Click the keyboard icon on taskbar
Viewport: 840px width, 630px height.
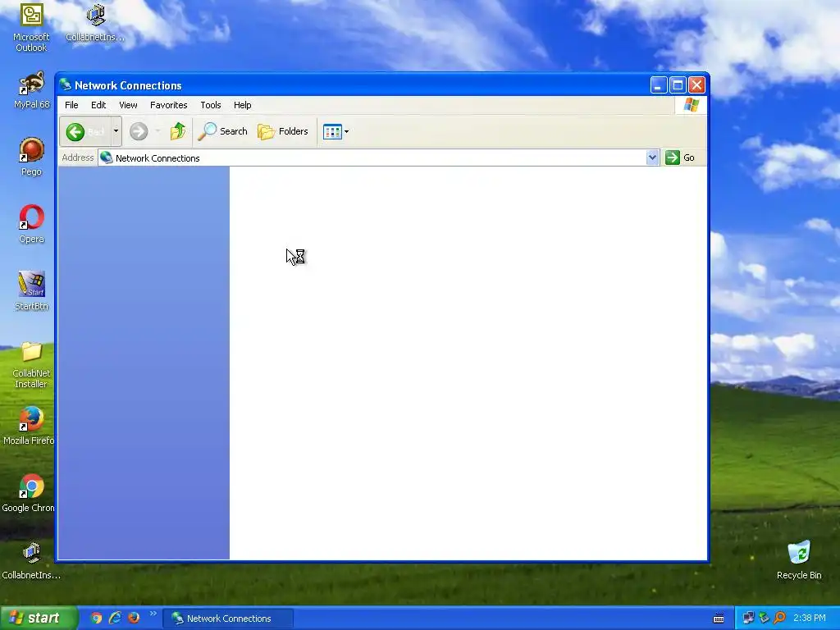[x=719, y=619]
